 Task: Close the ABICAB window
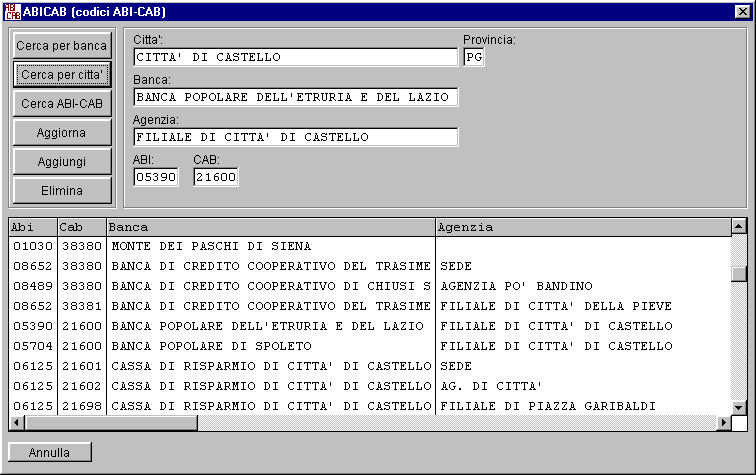(742, 12)
